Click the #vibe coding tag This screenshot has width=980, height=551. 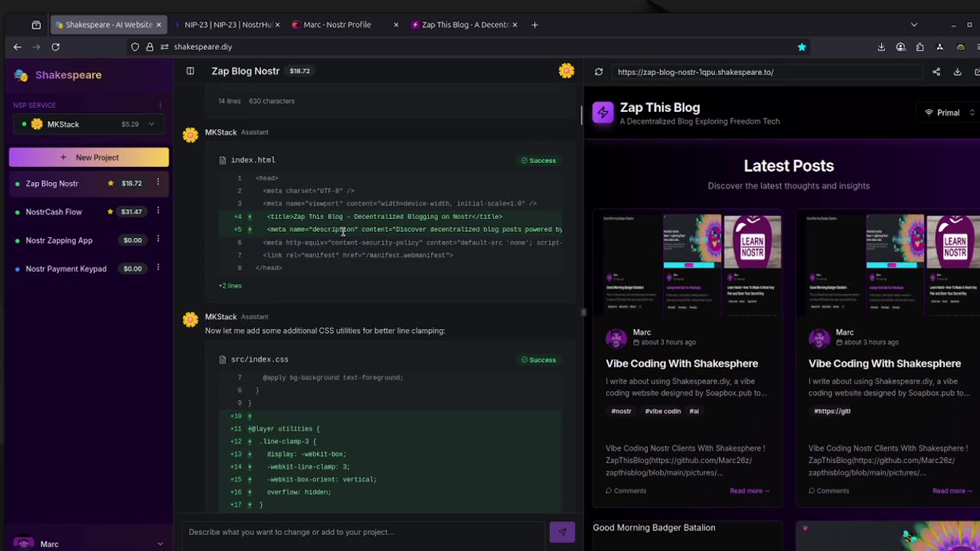tap(663, 411)
